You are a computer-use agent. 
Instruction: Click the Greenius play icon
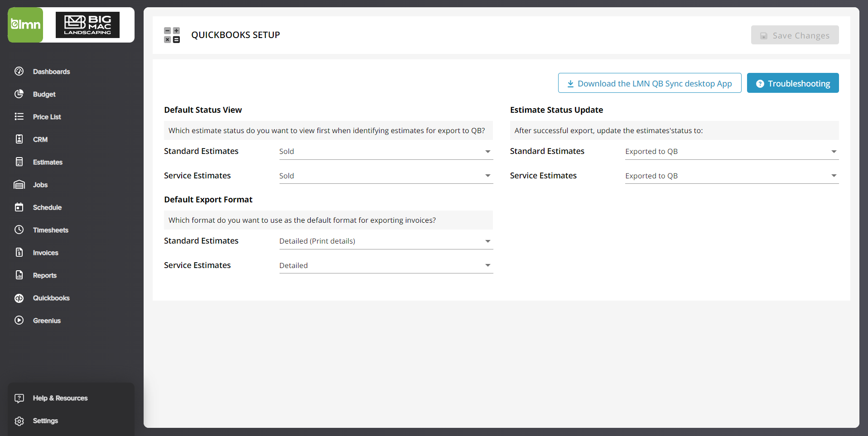19,320
